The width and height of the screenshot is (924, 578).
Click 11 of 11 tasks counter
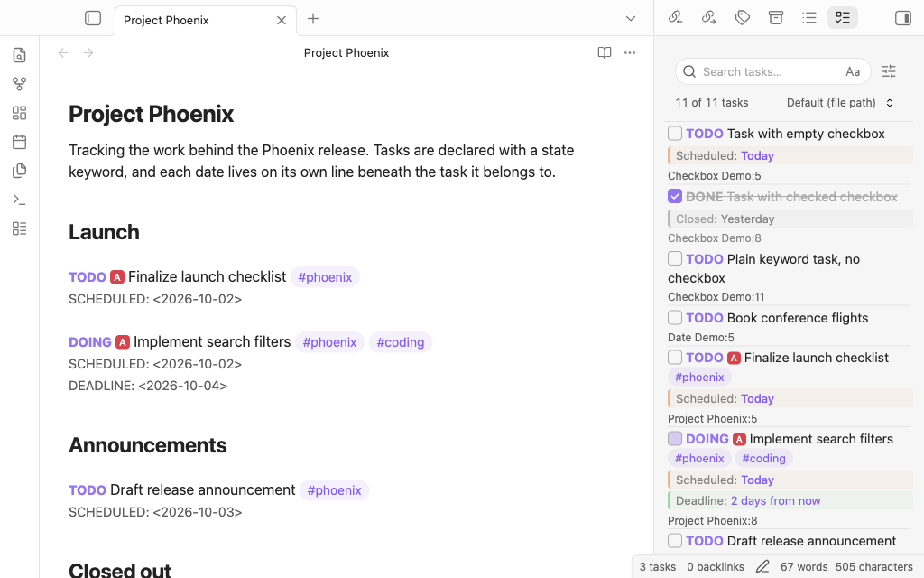(712, 103)
